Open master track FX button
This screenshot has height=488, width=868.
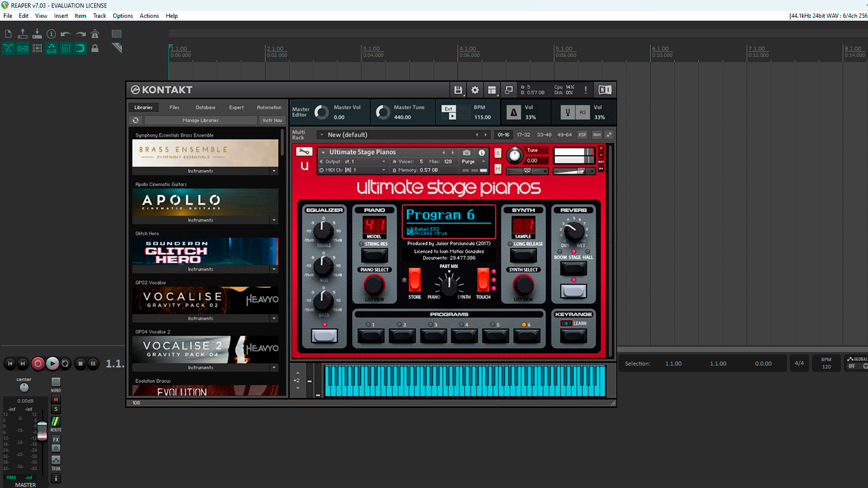tap(56, 440)
